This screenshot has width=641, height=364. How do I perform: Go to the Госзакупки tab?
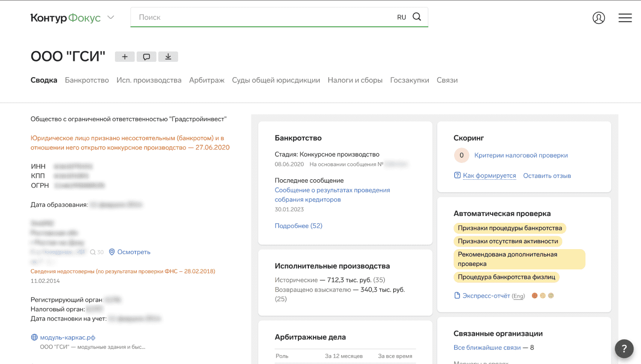(409, 80)
